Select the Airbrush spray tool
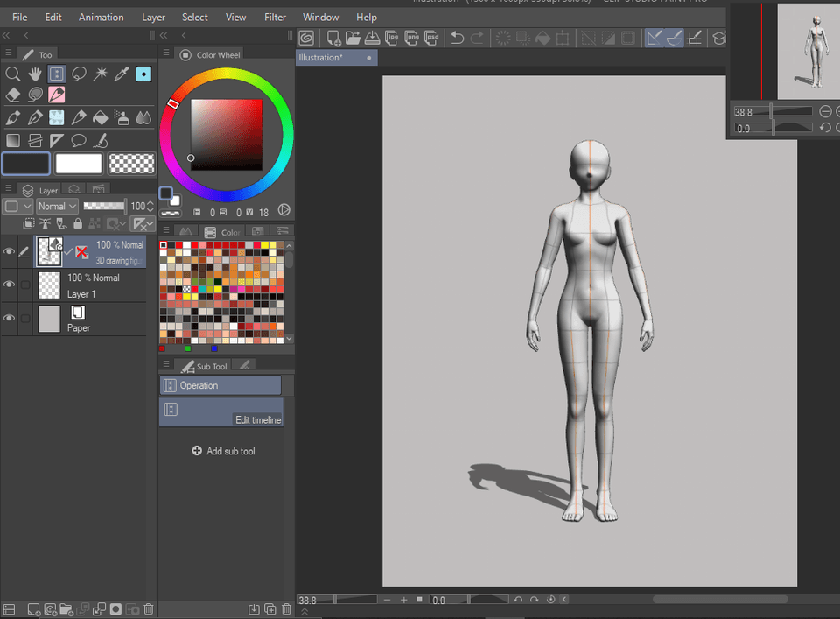Viewport: 840px width, 619px height. point(122,117)
